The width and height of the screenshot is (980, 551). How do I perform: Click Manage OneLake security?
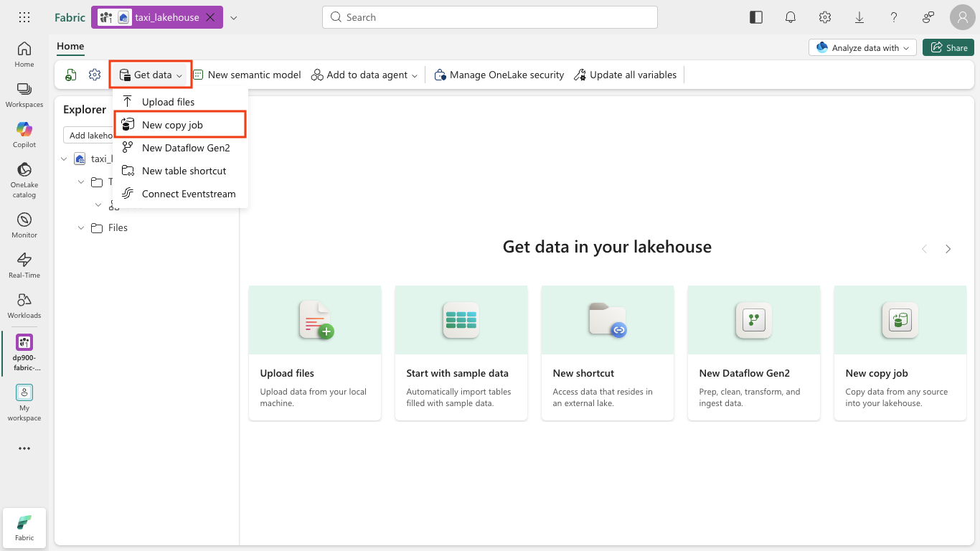[499, 75]
